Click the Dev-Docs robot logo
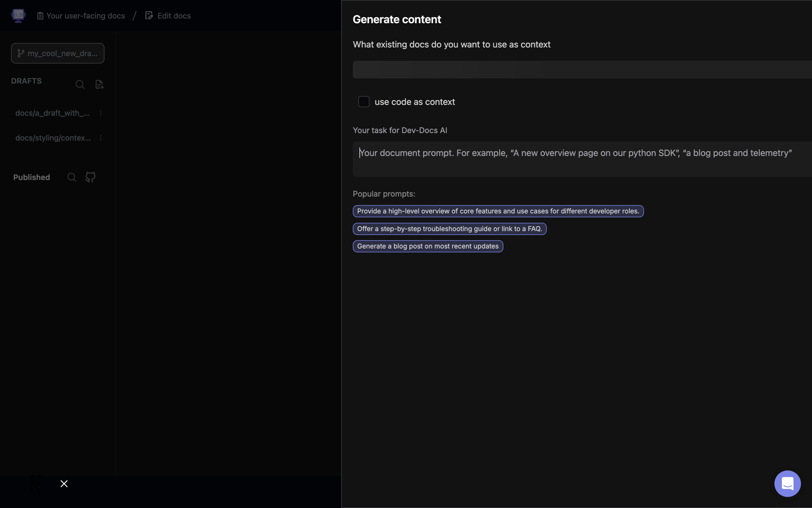This screenshot has width=812, height=508. (x=18, y=15)
